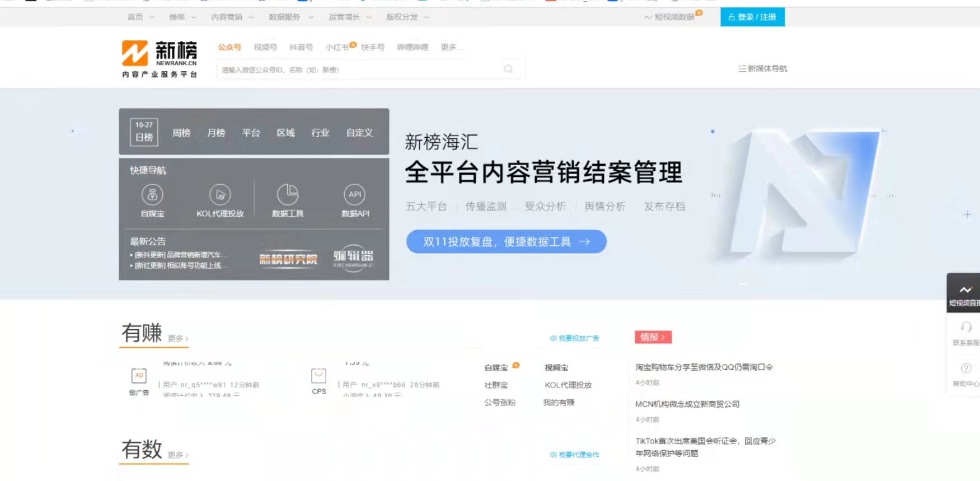This screenshot has width=980, height=481.
Task: Open the 编辑器 logo link
Action: click(353, 258)
